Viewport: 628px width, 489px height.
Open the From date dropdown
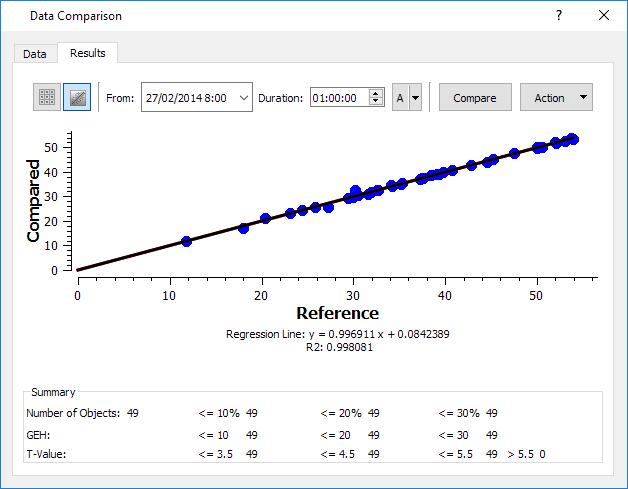click(244, 98)
